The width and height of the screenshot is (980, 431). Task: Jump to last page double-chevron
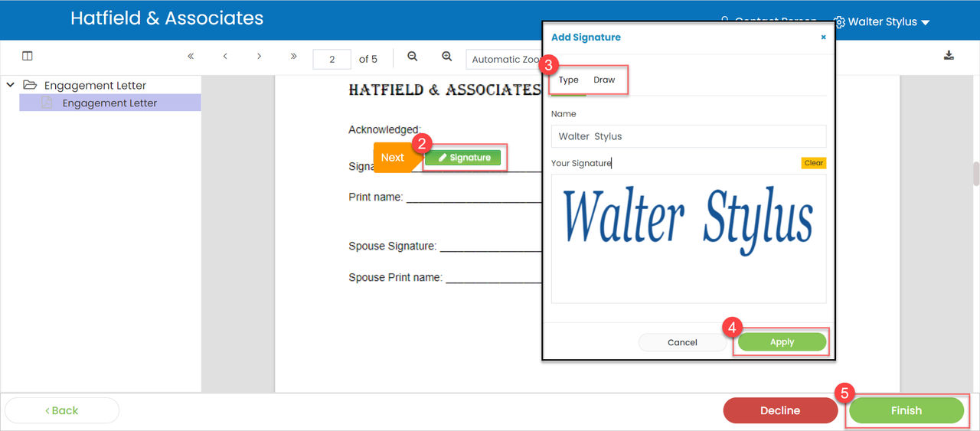pos(294,56)
